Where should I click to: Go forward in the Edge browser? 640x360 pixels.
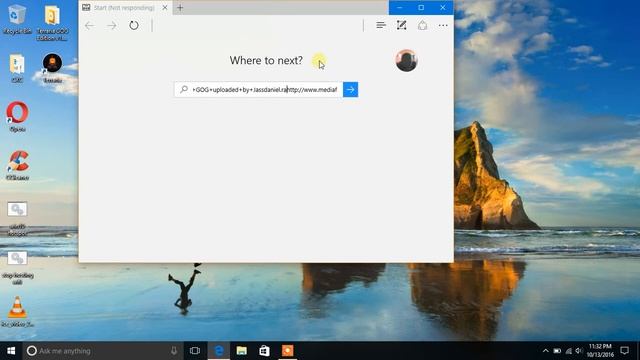pos(111,26)
